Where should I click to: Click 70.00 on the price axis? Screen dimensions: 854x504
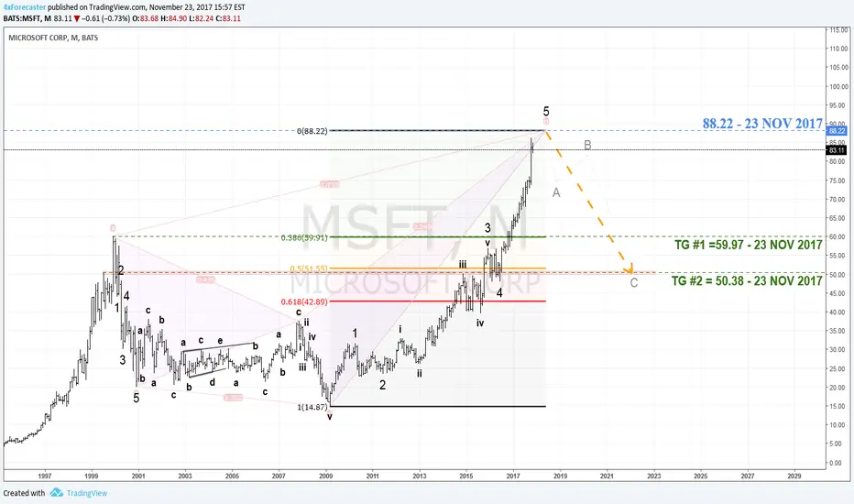[839, 200]
